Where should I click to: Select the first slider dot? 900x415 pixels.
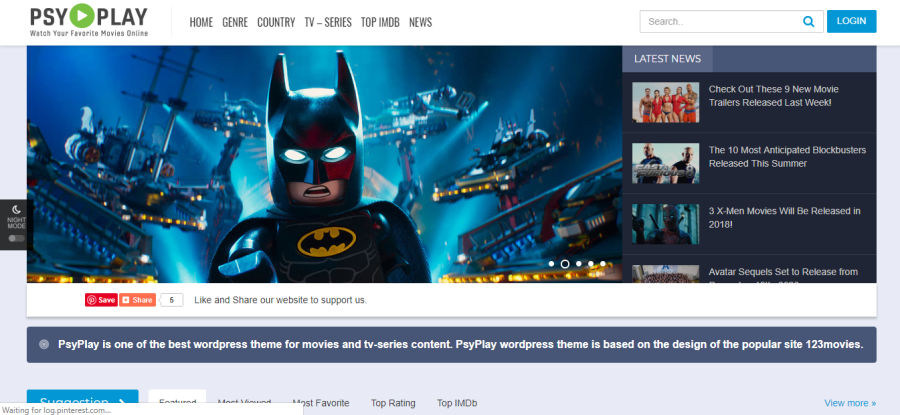(x=551, y=264)
